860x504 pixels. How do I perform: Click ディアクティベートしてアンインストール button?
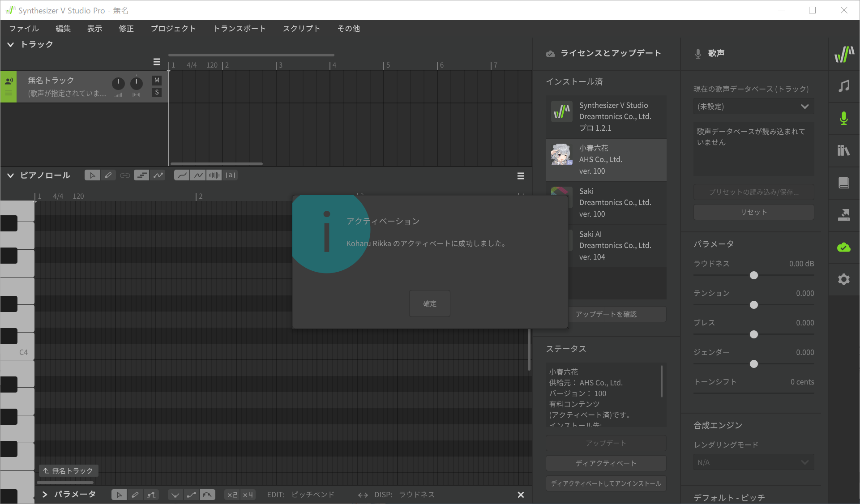pos(606,483)
